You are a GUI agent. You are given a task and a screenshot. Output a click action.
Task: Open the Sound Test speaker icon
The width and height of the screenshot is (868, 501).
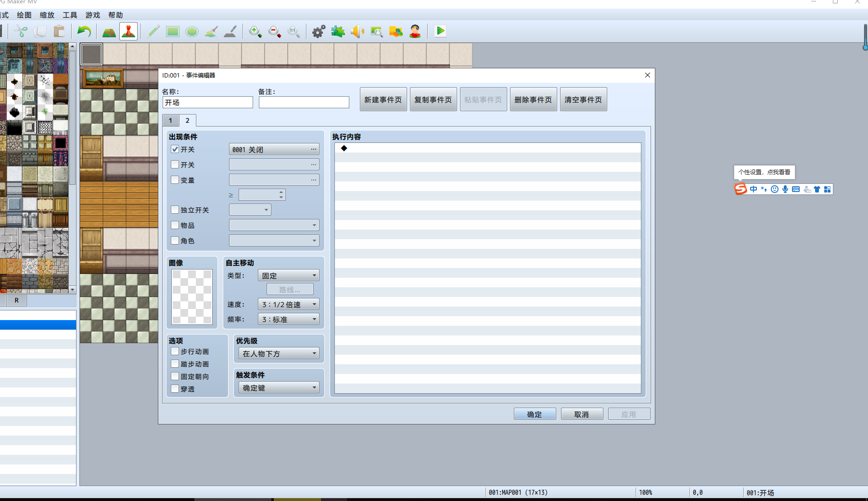pyautogui.click(x=357, y=32)
